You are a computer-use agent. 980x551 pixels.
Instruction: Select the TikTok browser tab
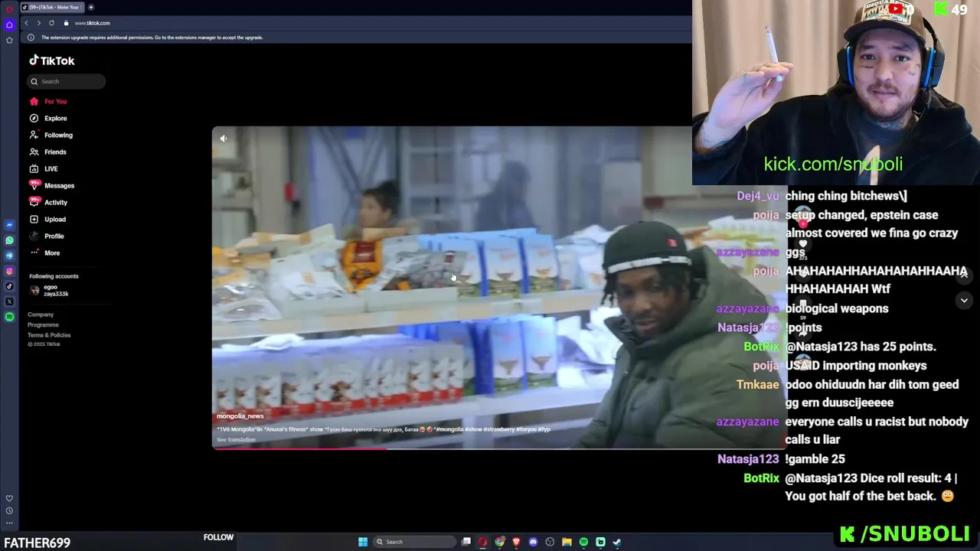point(52,7)
